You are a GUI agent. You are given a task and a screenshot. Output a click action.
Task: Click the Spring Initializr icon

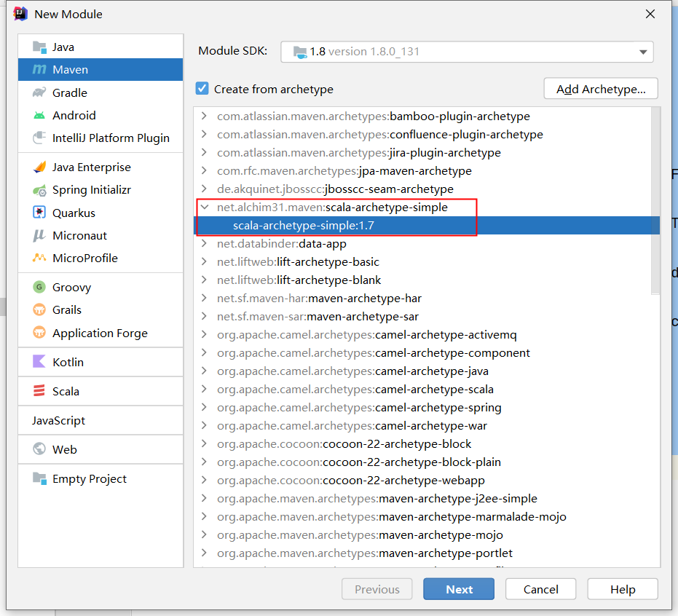[39, 190]
